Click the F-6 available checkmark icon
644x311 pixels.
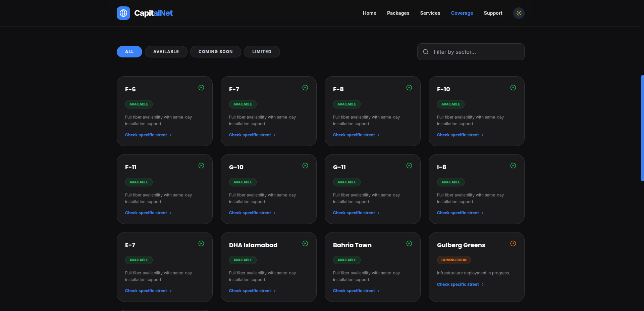(201, 88)
